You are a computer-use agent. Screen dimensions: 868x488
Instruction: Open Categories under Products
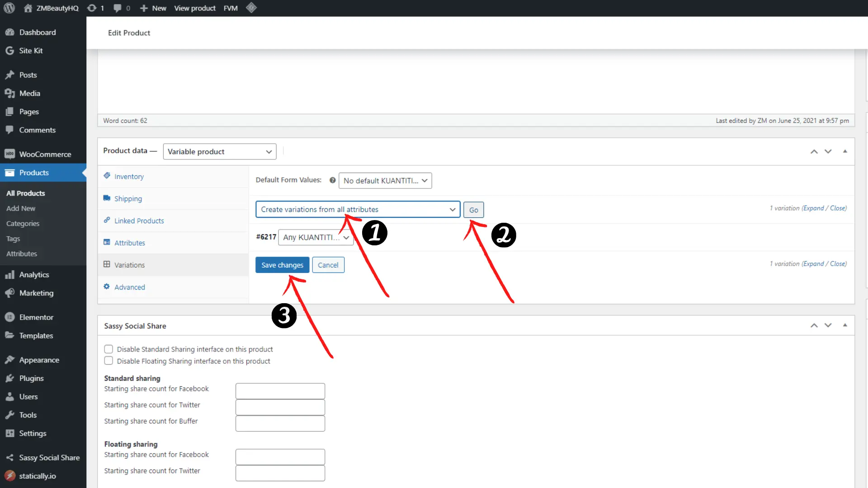coord(23,223)
